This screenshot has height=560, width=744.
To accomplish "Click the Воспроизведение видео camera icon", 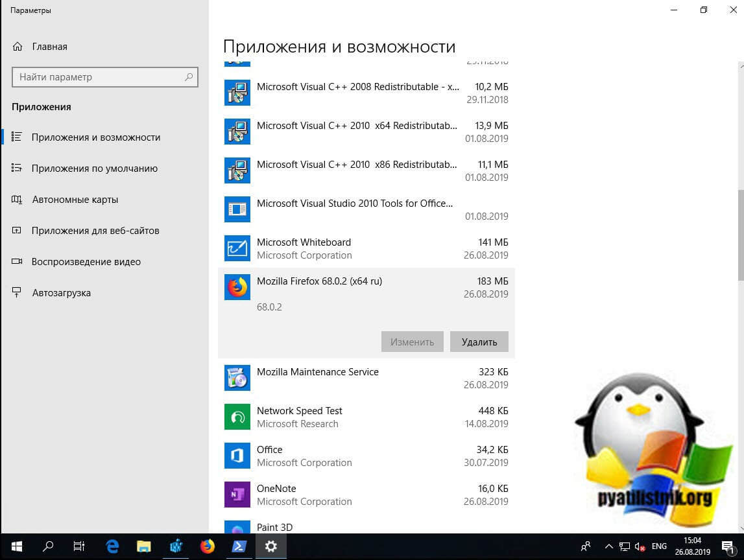I will point(17,261).
